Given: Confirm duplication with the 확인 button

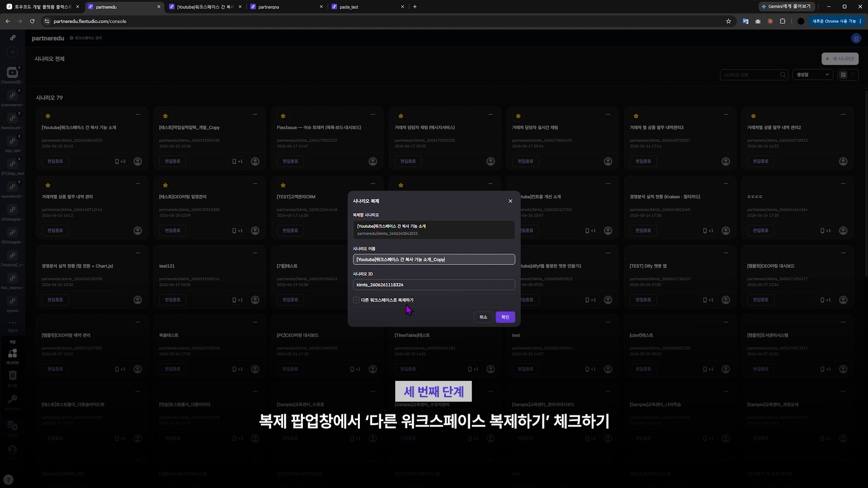Looking at the screenshot, I should pyautogui.click(x=505, y=317).
